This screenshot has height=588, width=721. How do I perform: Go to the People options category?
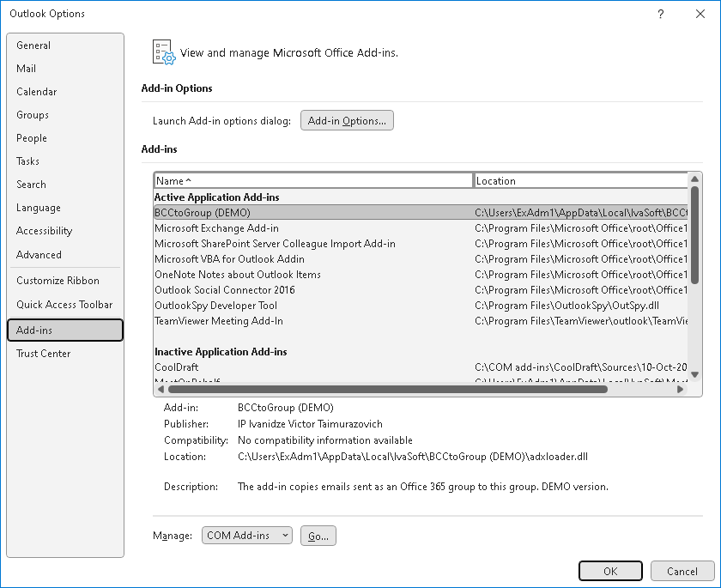65,138
